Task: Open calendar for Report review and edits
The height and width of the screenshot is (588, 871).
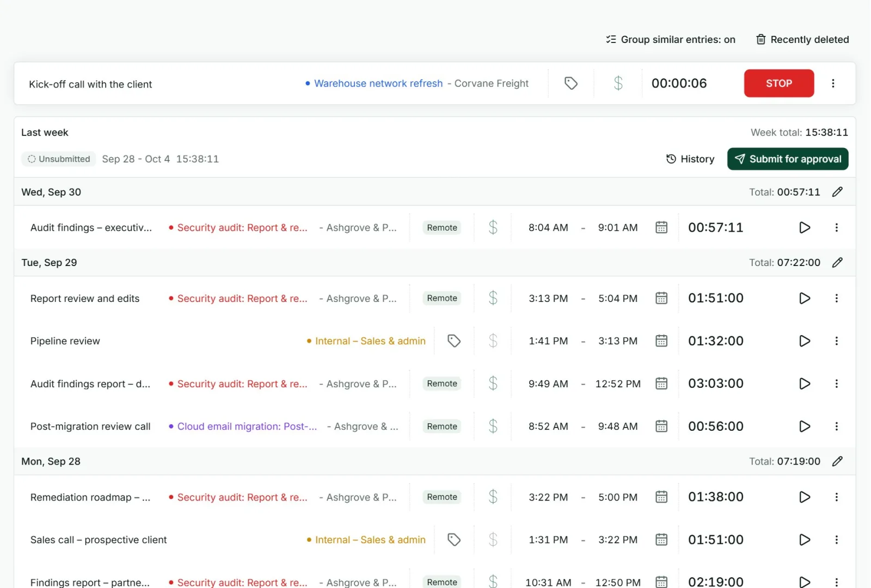Action: [x=661, y=298]
